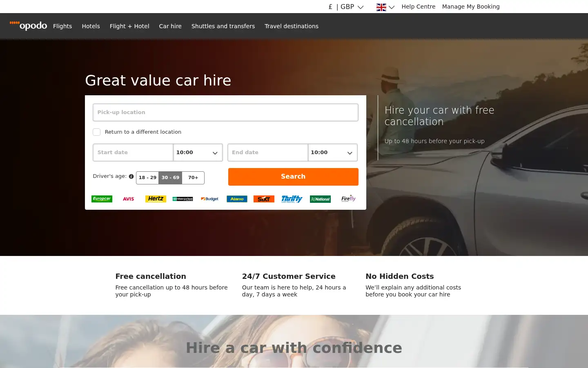Open the Flights menu item

coord(62,26)
